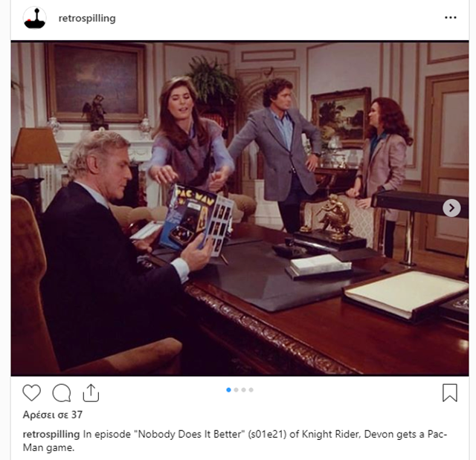View the list of 37 likes
Viewport: 476px width, 460px height.
pos(53,415)
